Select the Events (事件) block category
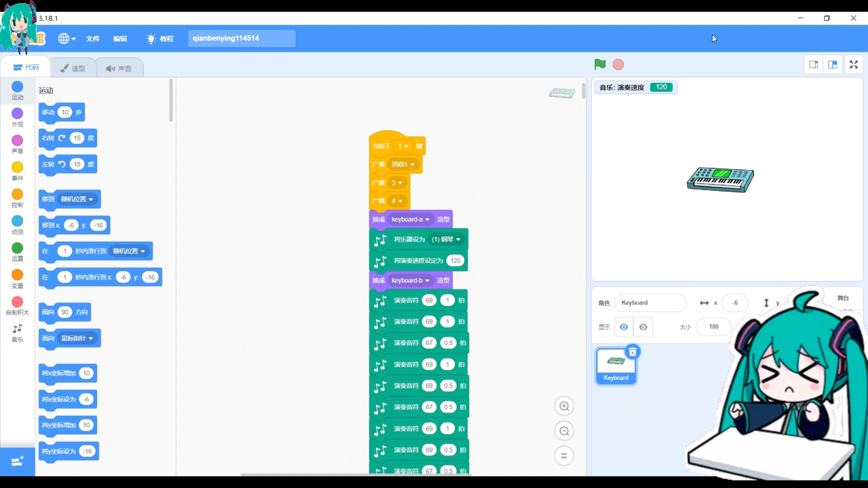 click(18, 171)
